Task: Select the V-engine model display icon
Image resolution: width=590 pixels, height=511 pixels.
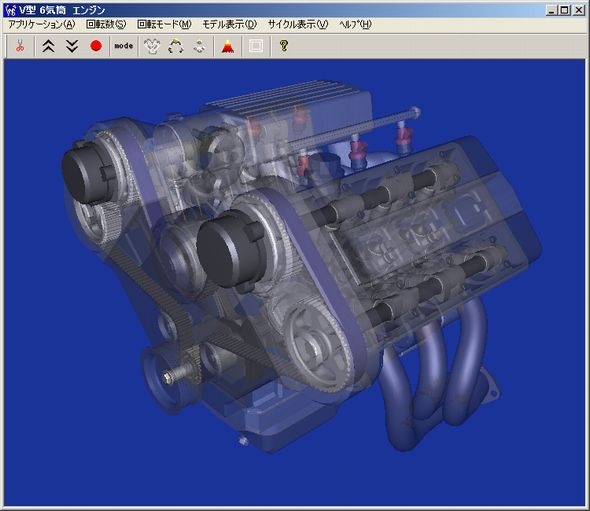Action: (152, 46)
